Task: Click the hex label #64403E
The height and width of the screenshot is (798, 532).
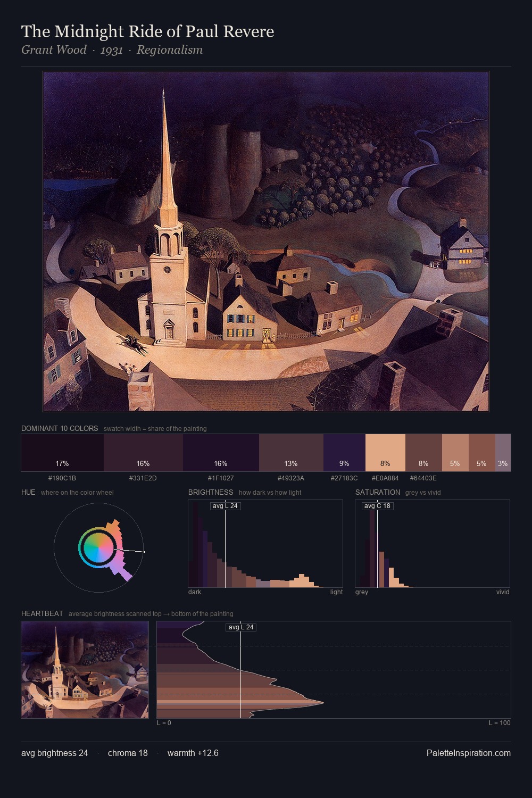Action: point(423,478)
